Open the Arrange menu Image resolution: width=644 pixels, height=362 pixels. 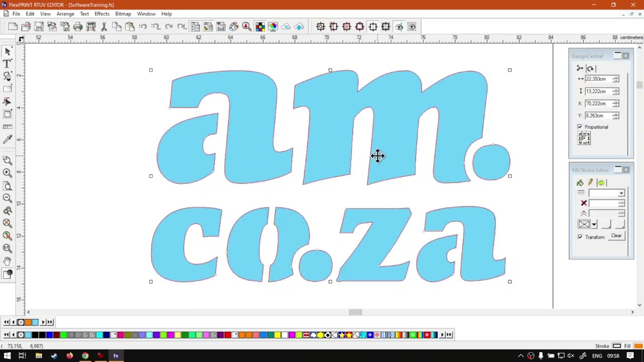(65, 14)
